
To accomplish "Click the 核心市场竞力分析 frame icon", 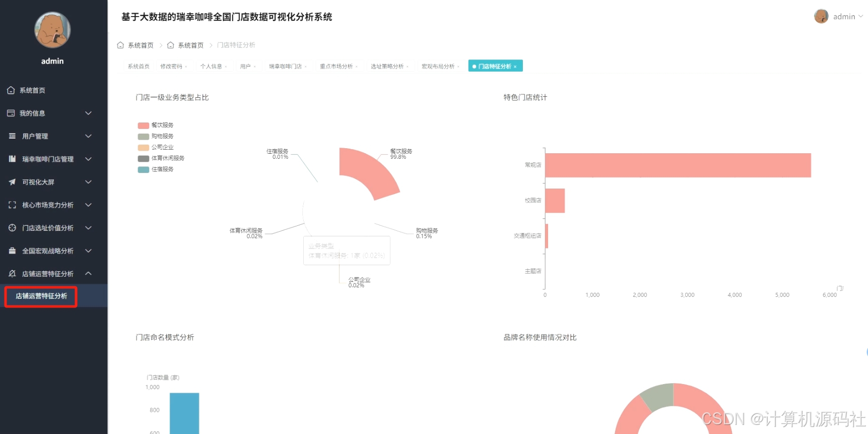I will 12,205.
